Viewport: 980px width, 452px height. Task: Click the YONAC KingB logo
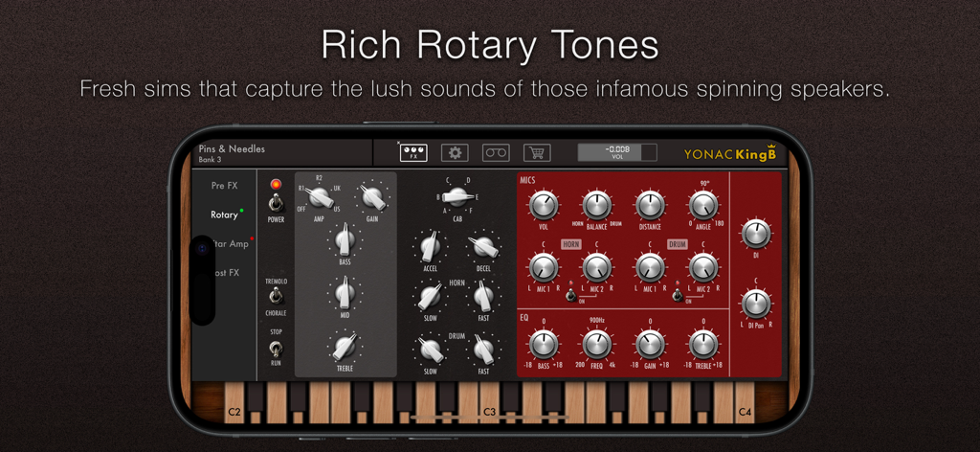[730, 154]
